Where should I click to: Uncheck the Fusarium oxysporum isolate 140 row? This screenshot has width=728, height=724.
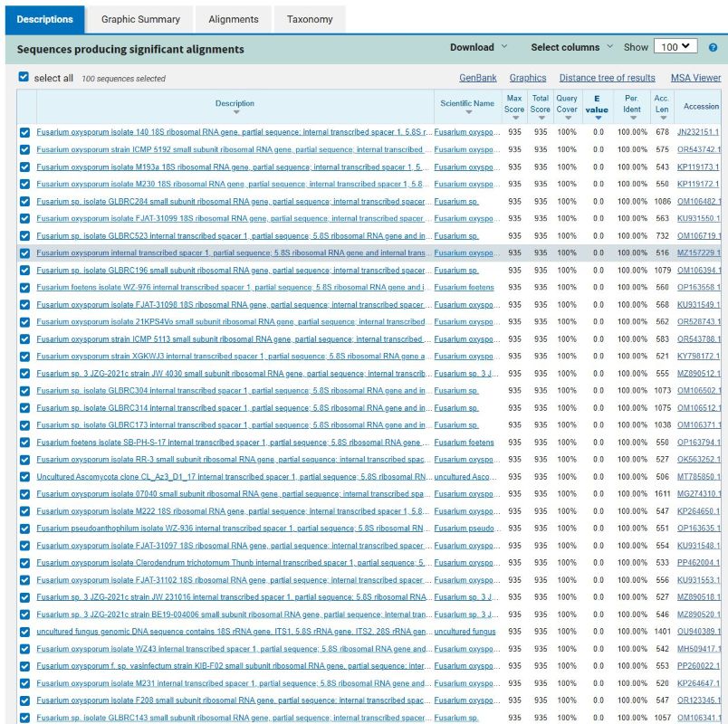click(24, 133)
